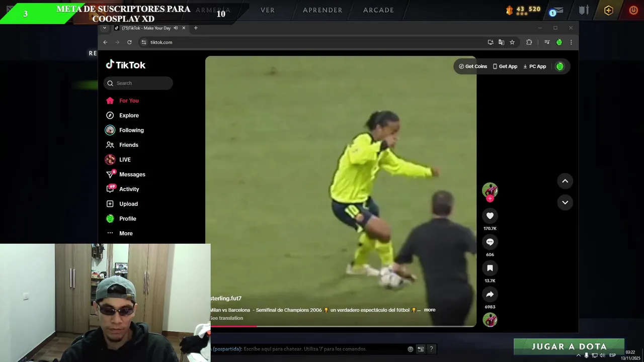
Task: Follow the creator via red plus badge
Action: pos(490,199)
